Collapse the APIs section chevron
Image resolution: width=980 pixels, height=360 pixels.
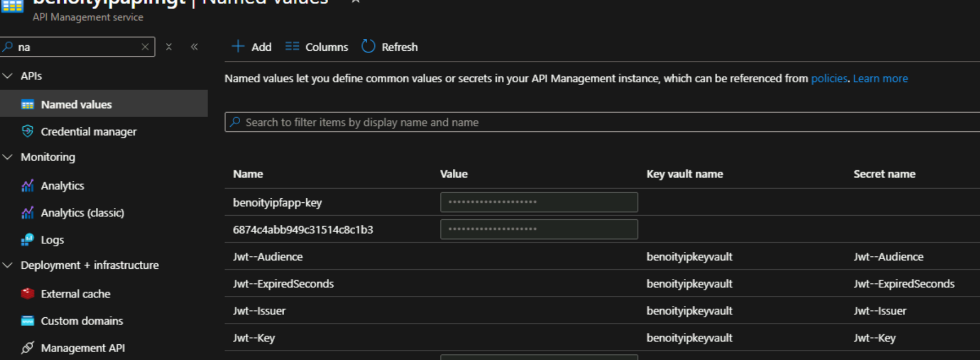(x=8, y=76)
